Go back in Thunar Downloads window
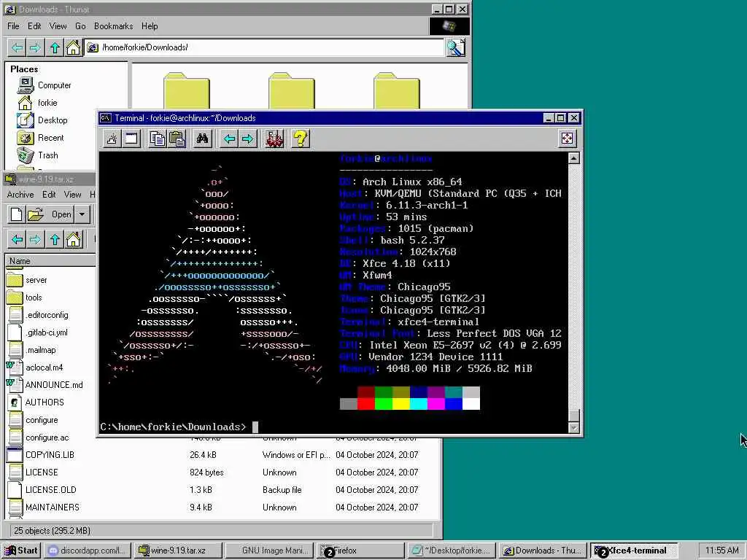The image size is (747, 560). click(18, 47)
